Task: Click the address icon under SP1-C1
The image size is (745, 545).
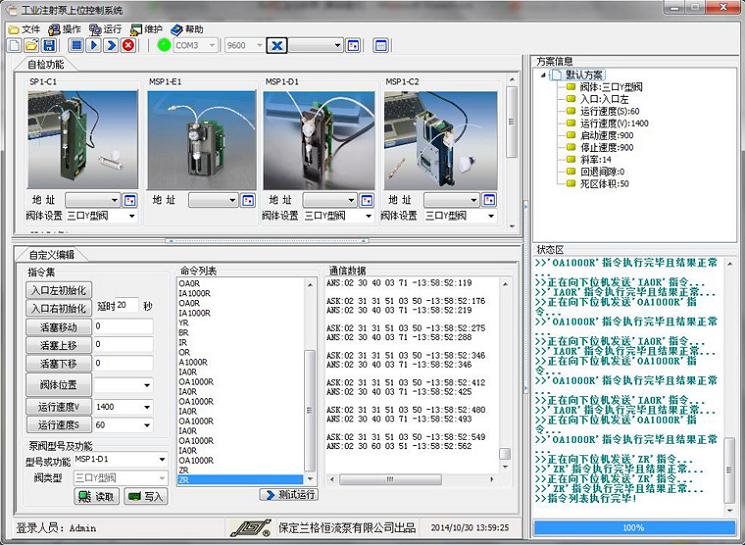Action: tap(129, 200)
